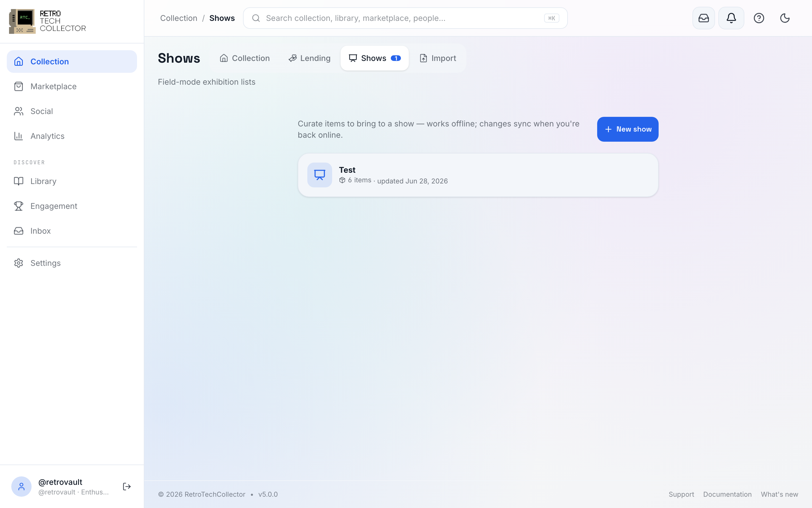812x508 pixels.
Task: Open the @retrovault profile name
Action: click(60, 482)
